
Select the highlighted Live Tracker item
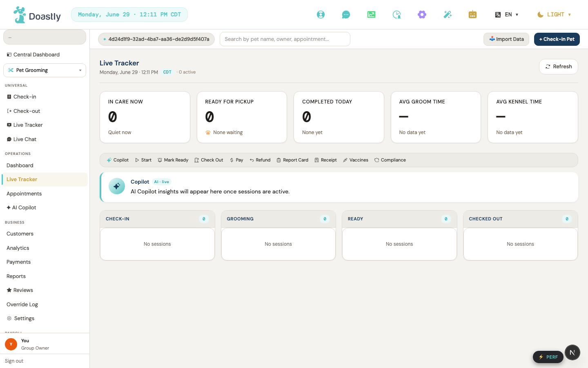point(45,180)
